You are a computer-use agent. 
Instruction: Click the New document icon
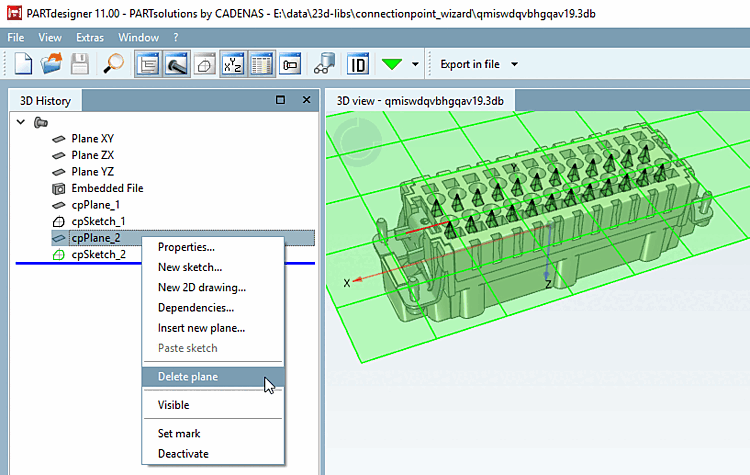(x=24, y=65)
